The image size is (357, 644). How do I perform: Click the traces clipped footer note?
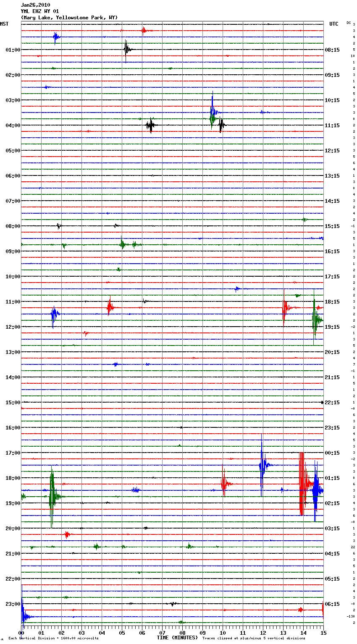[254, 639]
